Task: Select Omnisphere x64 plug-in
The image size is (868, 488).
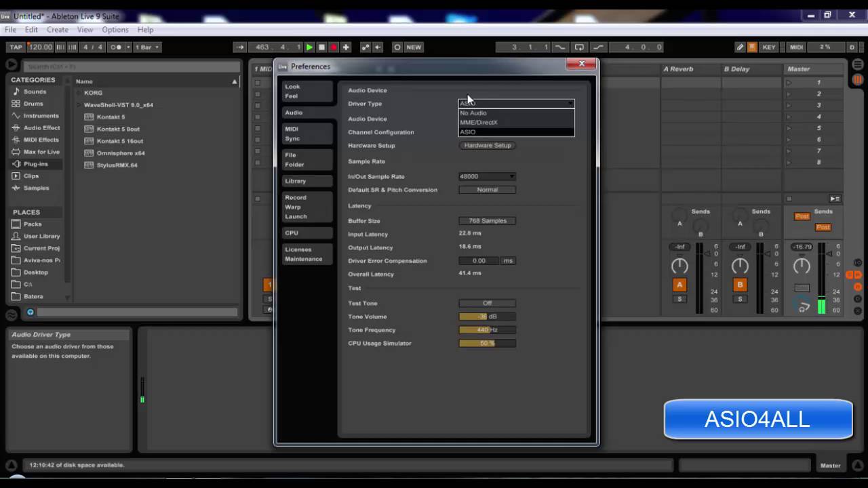Action: (x=121, y=153)
